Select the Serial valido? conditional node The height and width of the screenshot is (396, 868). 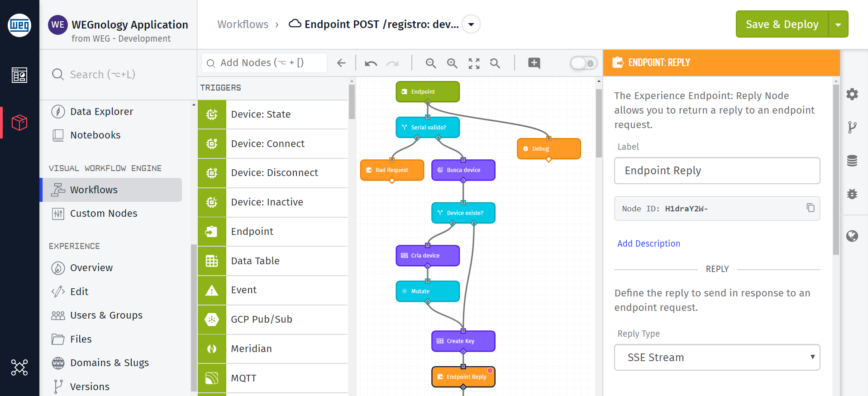428,128
